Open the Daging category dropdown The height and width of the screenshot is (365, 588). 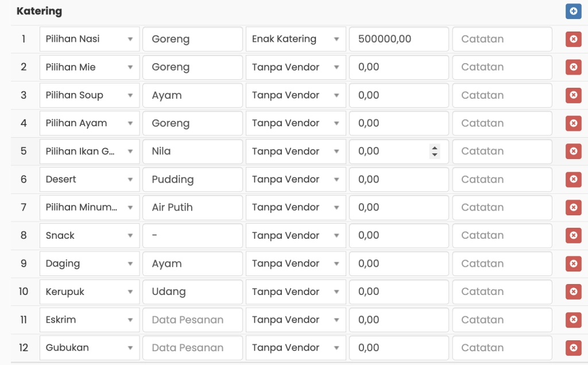(89, 263)
